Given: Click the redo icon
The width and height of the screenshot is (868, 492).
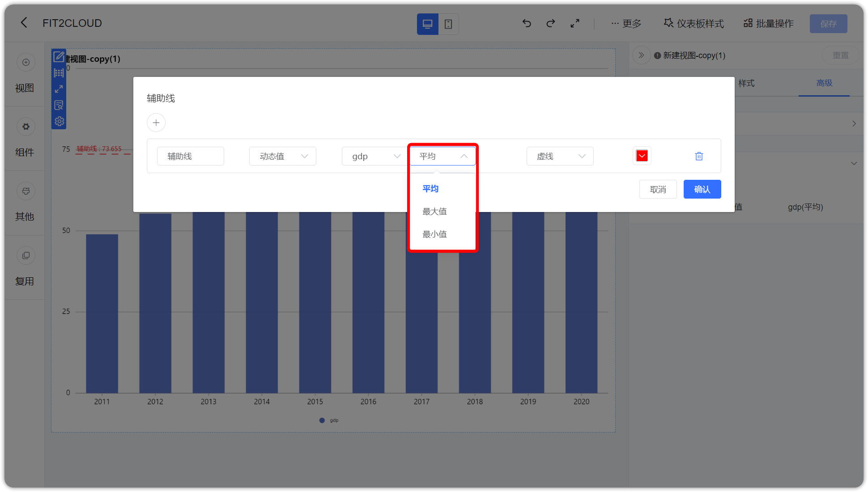Looking at the screenshot, I should (551, 23).
